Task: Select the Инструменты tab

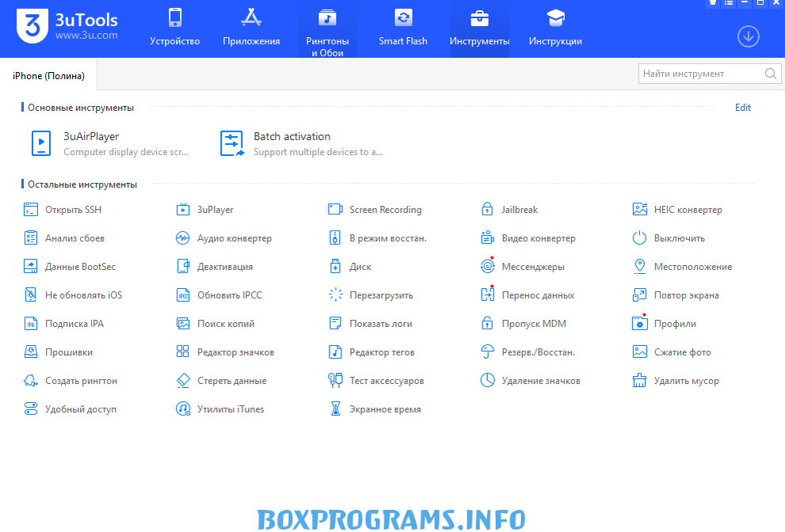Action: (x=479, y=29)
